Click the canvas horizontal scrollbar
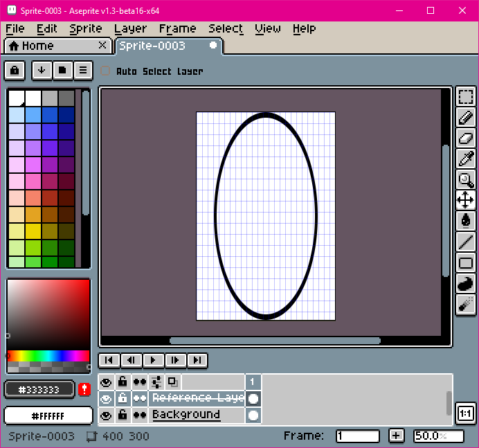Image resolution: width=479 pixels, height=448 pixels. [275, 341]
